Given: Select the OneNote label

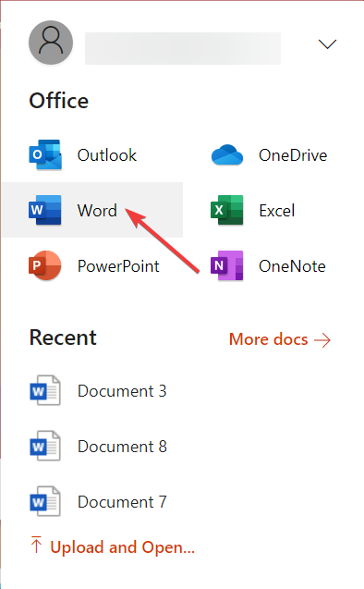Looking at the screenshot, I should coord(292,266).
